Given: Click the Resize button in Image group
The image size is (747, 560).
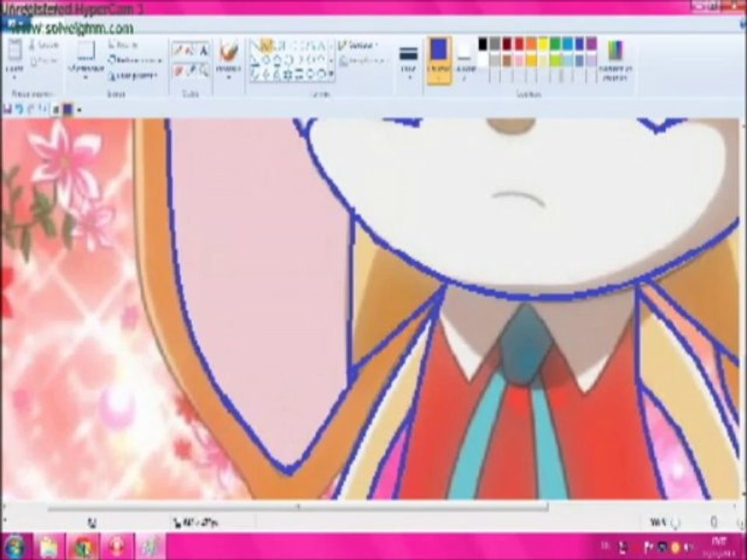Looking at the screenshot, I should click(x=135, y=61).
